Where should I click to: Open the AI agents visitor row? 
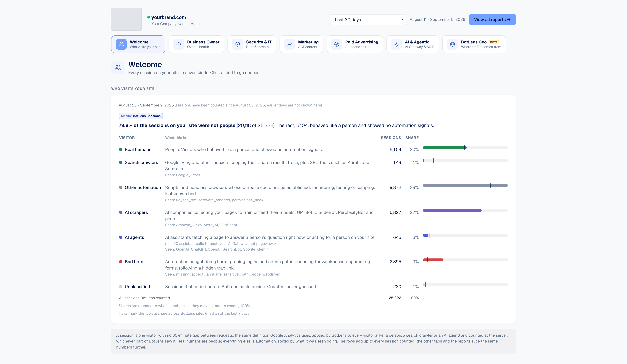[x=313, y=243]
